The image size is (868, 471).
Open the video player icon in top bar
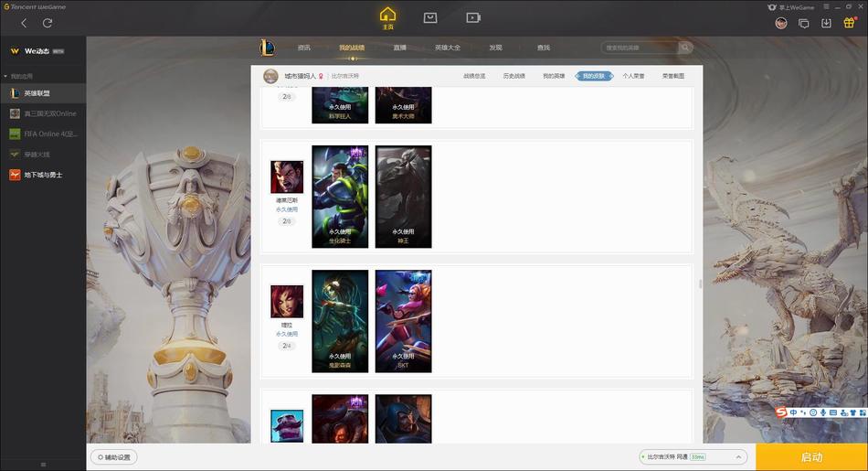pos(472,17)
